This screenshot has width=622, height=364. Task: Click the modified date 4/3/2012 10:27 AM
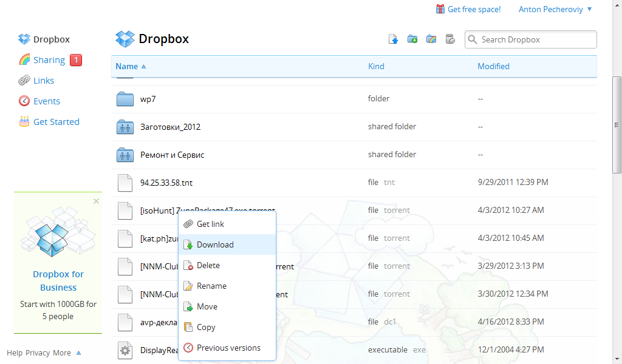(x=511, y=210)
